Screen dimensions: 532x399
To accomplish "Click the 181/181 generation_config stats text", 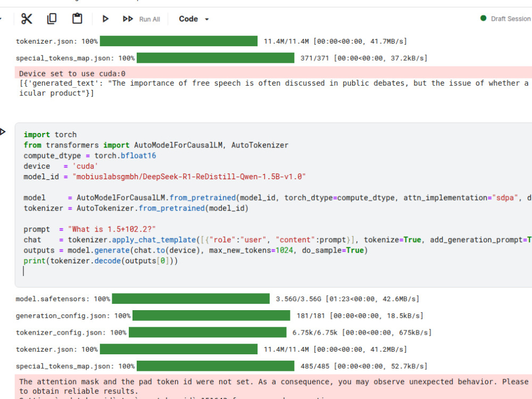I will [360, 315].
